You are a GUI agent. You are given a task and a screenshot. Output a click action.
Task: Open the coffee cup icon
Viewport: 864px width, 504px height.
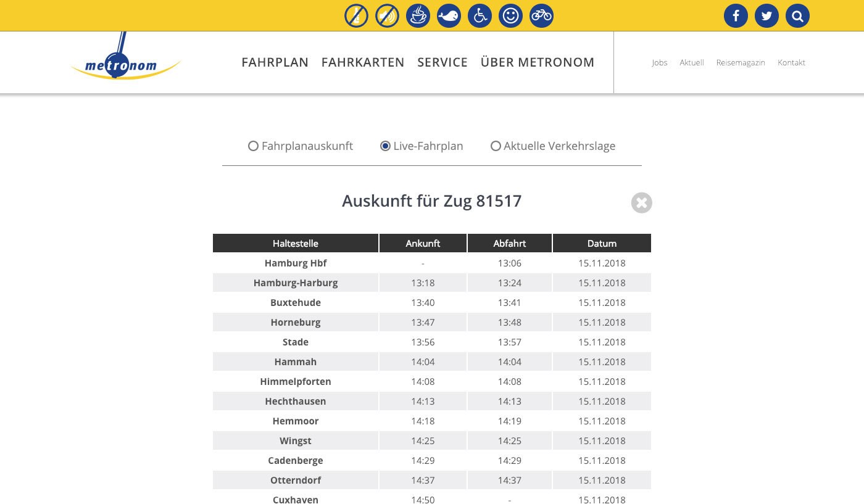418,15
